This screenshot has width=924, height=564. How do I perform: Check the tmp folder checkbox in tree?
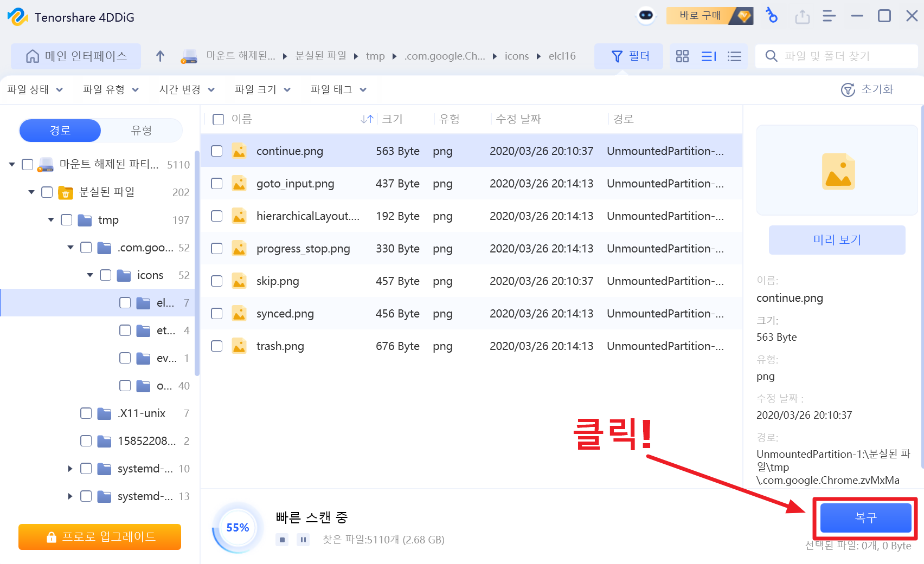click(67, 219)
